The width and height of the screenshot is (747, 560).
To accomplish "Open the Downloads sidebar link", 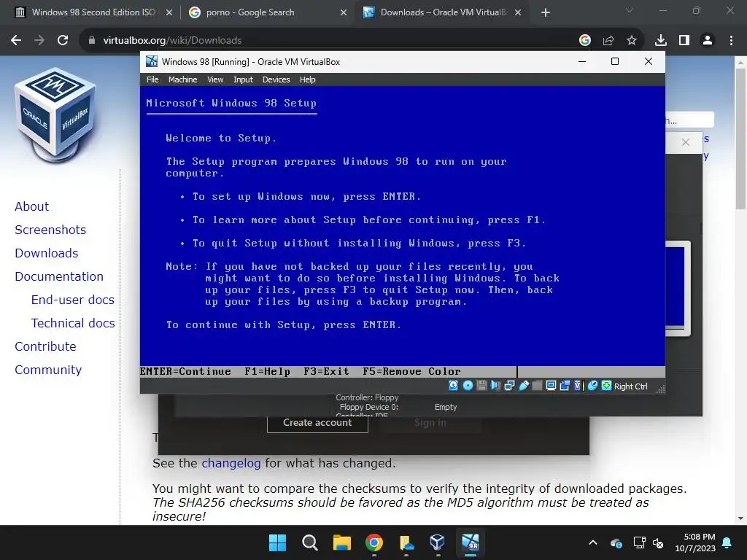I will pos(47,253).
